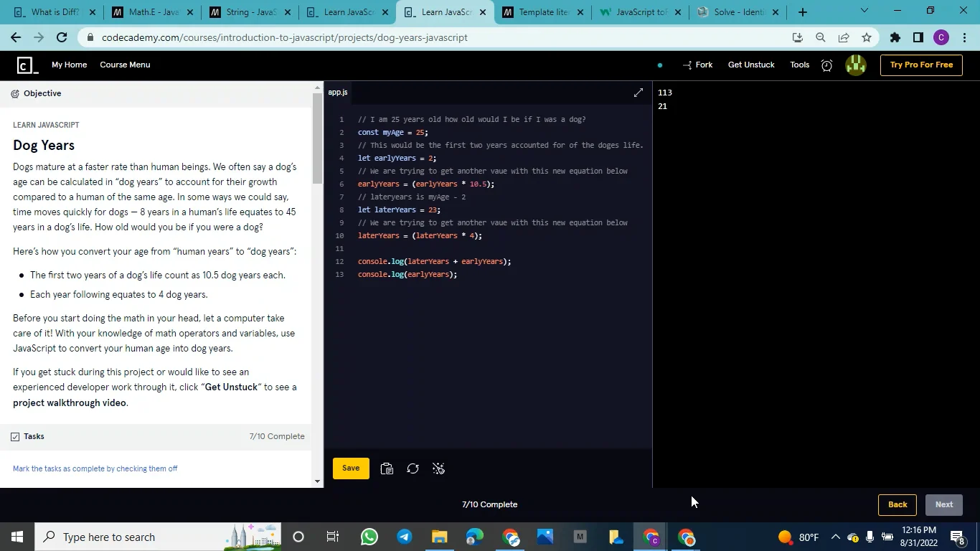Screen dimensions: 980x551
Task: Open the user profile avatar
Action: (x=855, y=65)
